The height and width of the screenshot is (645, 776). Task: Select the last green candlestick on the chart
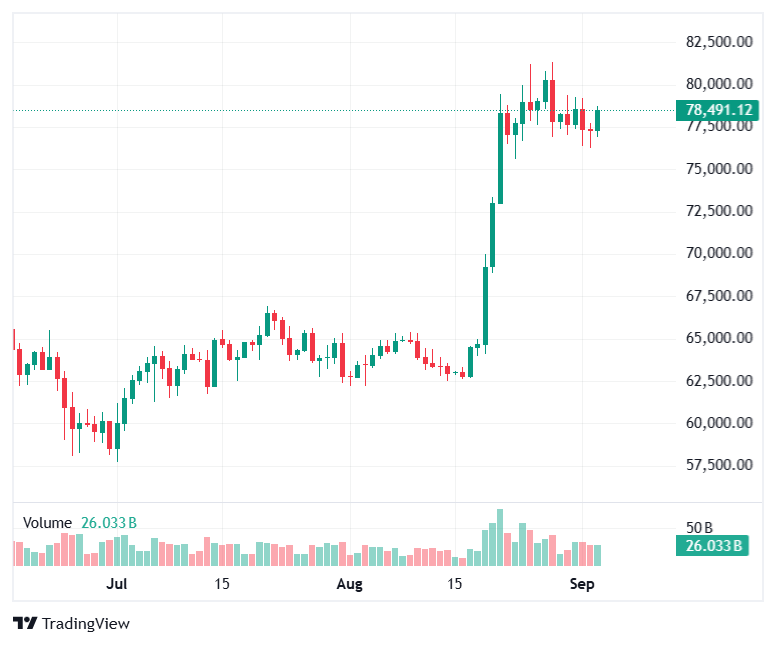597,121
